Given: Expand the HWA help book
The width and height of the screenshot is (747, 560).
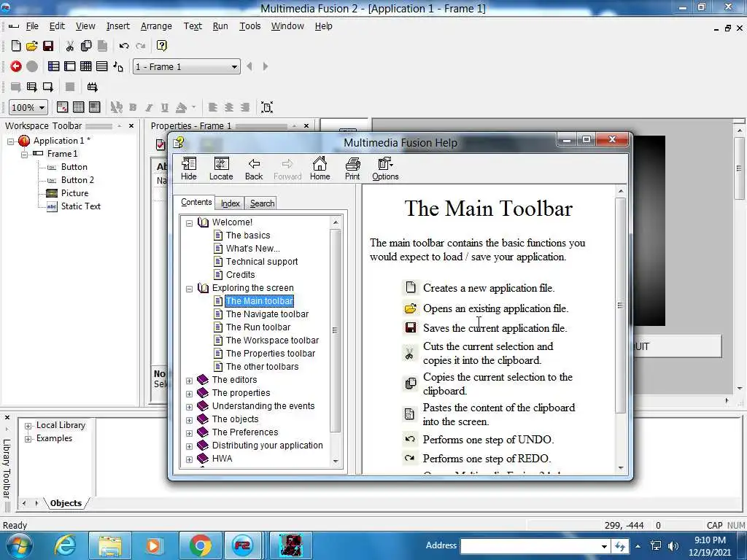Looking at the screenshot, I should tap(189, 459).
